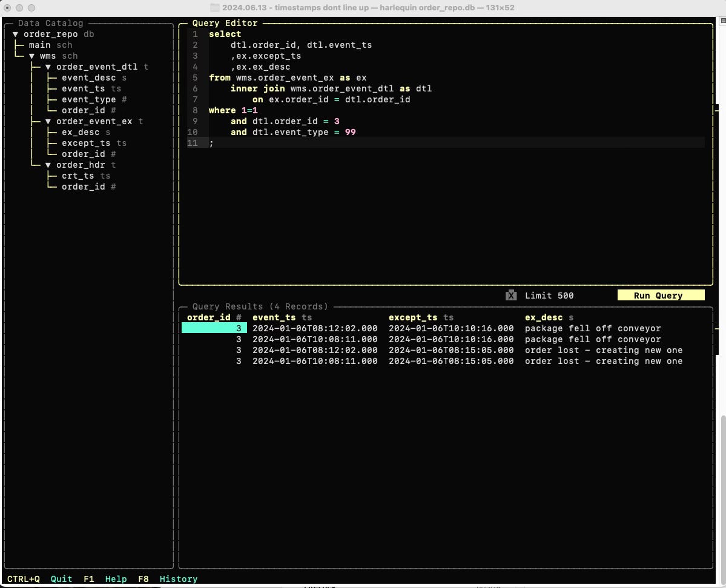Place cursor on 'select' line in editor
This screenshot has width=726, height=588.
tap(225, 35)
